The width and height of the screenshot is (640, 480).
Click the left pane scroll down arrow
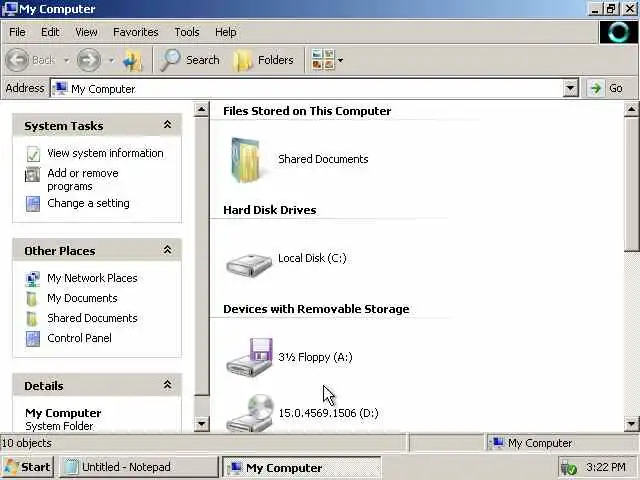pos(201,424)
